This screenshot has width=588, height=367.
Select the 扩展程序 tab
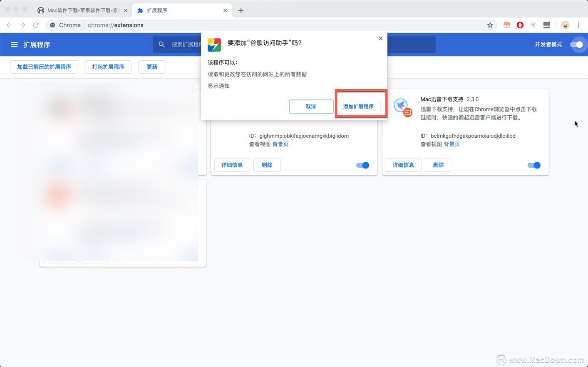(182, 10)
